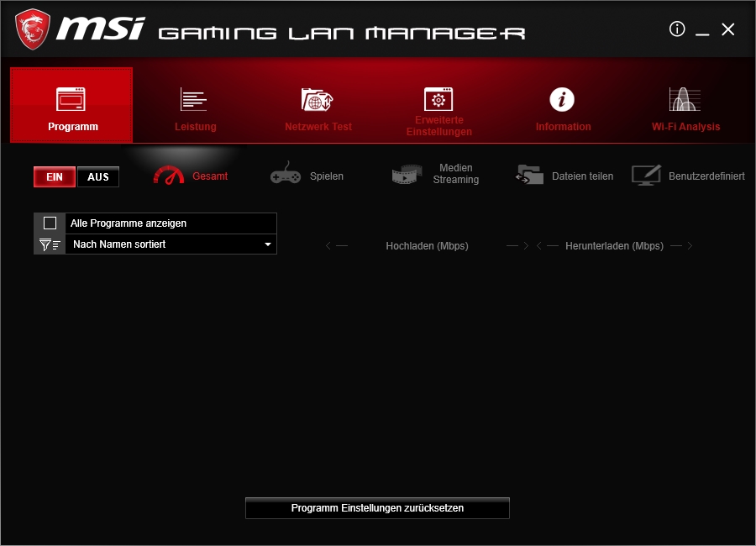This screenshot has width=756, height=546.
Task: Choose the Medien Streaming icon
Action: tap(407, 175)
